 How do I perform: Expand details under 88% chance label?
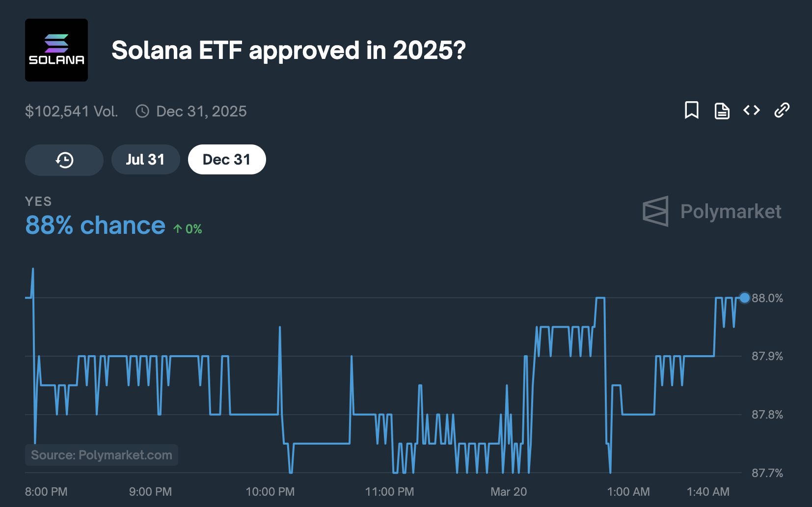tap(95, 225)
